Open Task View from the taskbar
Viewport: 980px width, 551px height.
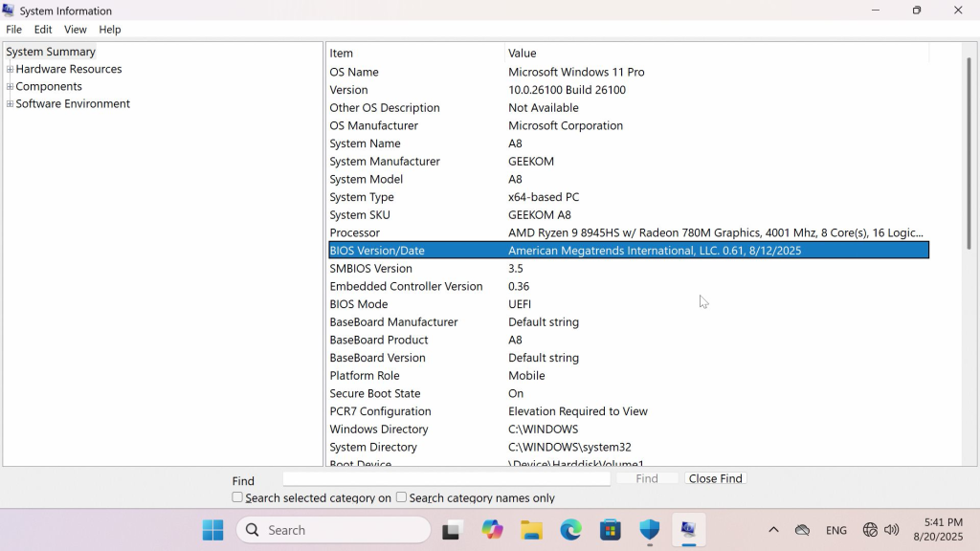pos(452,530)
